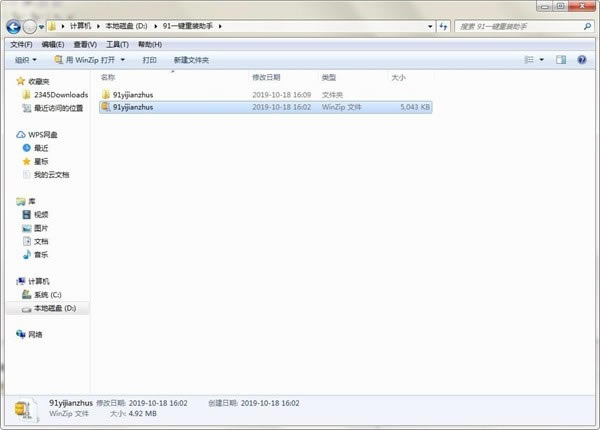Click the blue help icon
The image size is (600, 430).
pos(582,60)
